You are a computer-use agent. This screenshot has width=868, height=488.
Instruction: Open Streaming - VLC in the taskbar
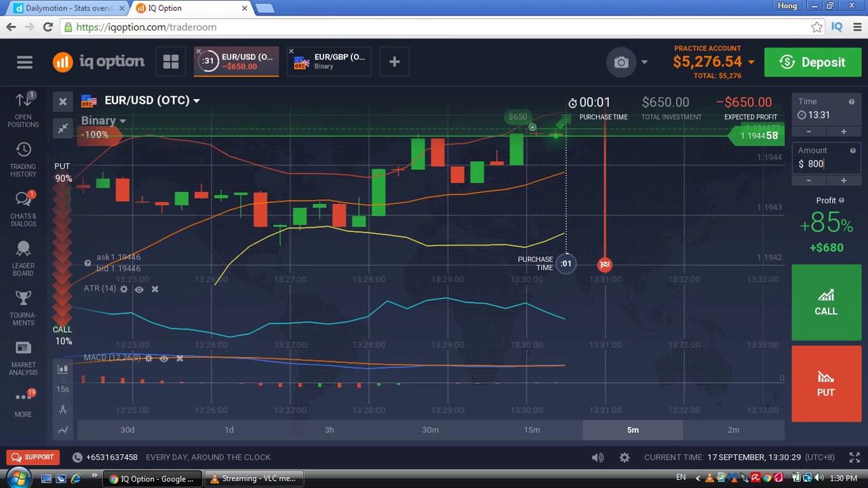click(253, 479)
